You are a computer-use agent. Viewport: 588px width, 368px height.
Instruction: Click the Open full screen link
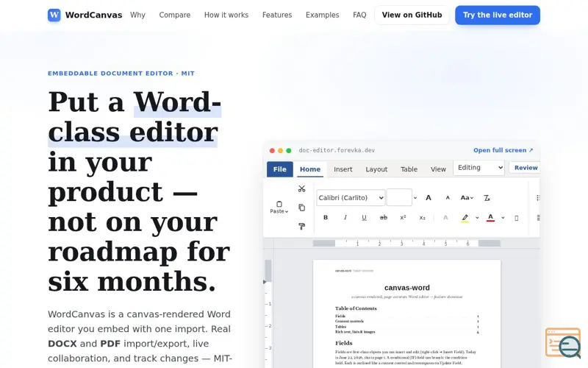click(x=503, y=150)
